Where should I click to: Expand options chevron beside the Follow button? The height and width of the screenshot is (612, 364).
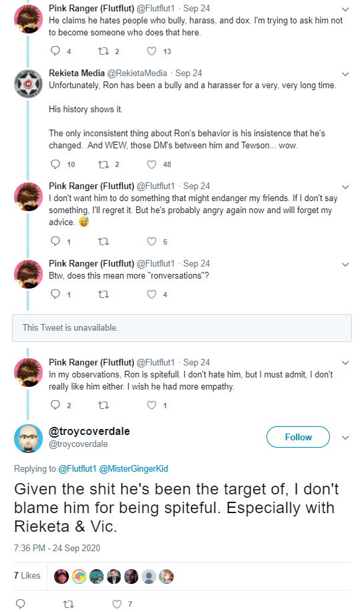345,438
